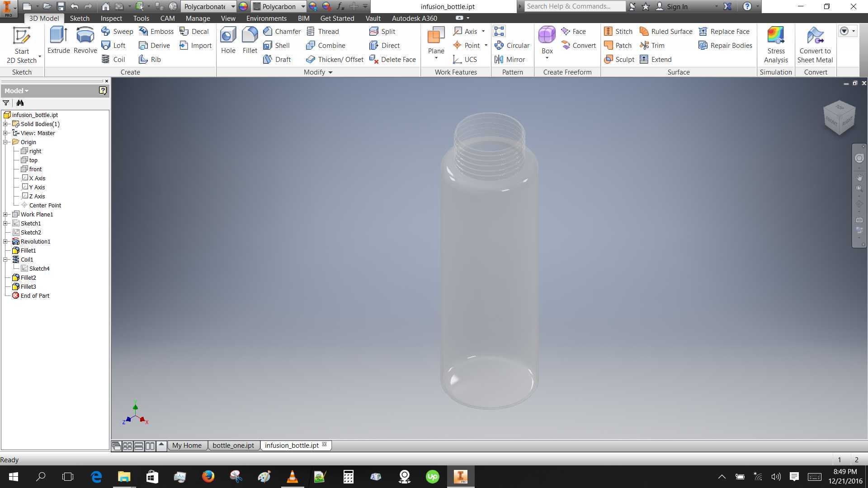Expand the Sketch1 node
The width and height of the screenshot is (868, 488).
click(5, 223)
